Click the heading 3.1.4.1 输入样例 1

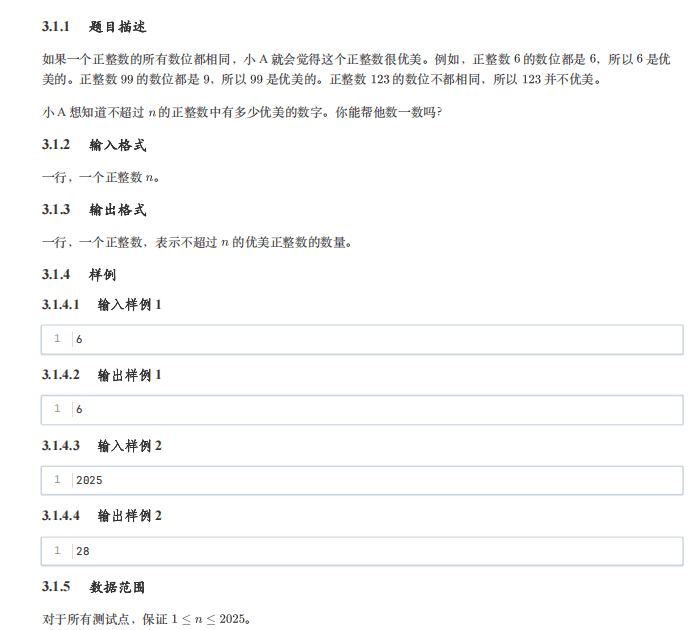click(101, 305)
